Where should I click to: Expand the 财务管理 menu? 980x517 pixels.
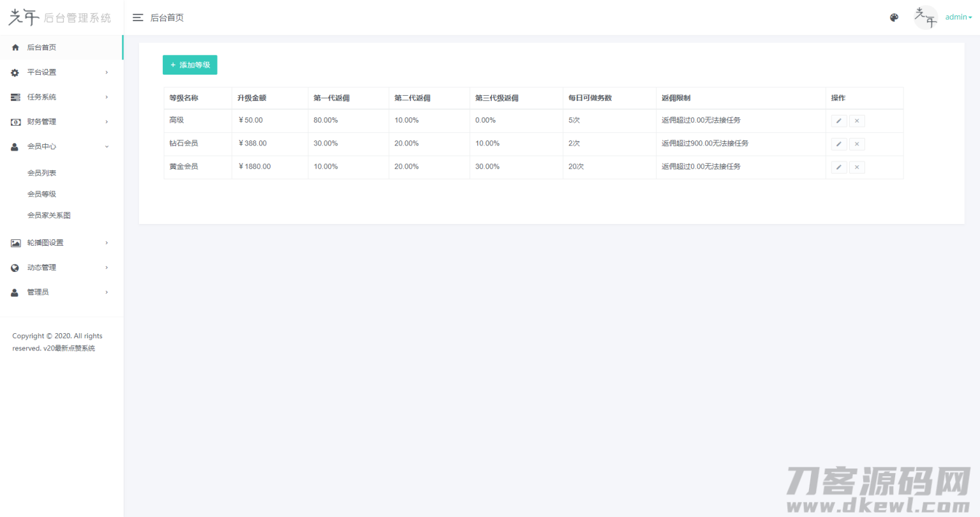pyautogui.click(x=61, y=122)
